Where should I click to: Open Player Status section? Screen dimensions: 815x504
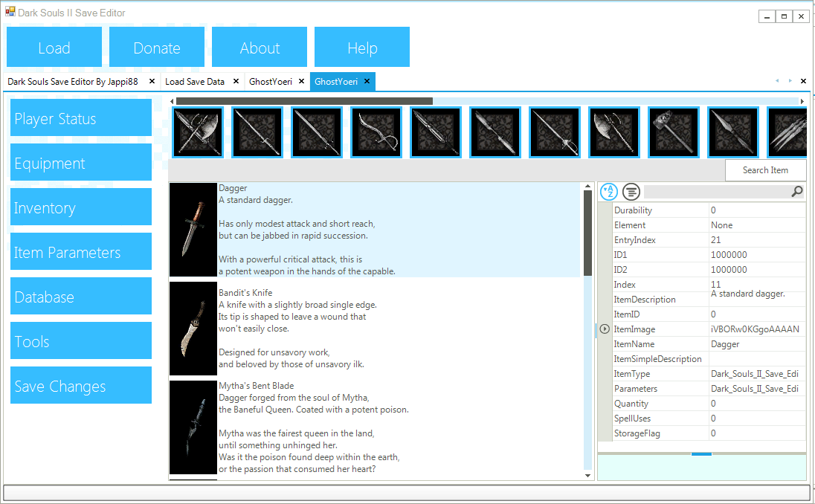click(81, 117)
